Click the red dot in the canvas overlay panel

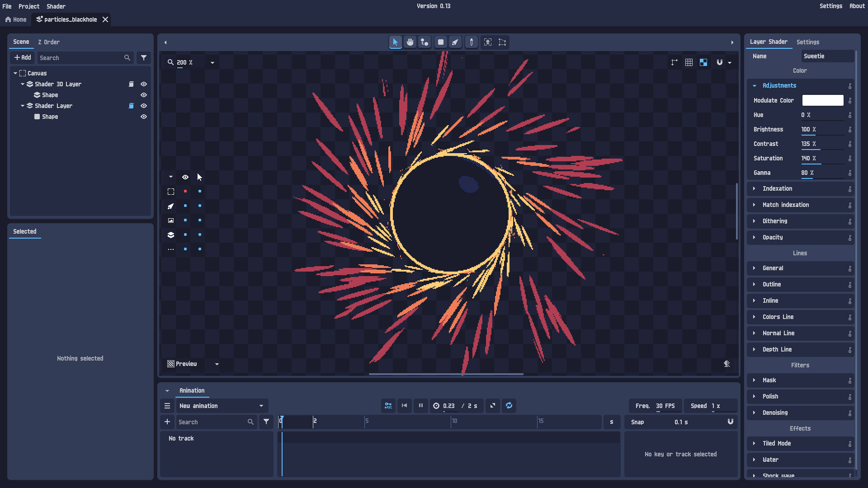(x=185, y=191)
